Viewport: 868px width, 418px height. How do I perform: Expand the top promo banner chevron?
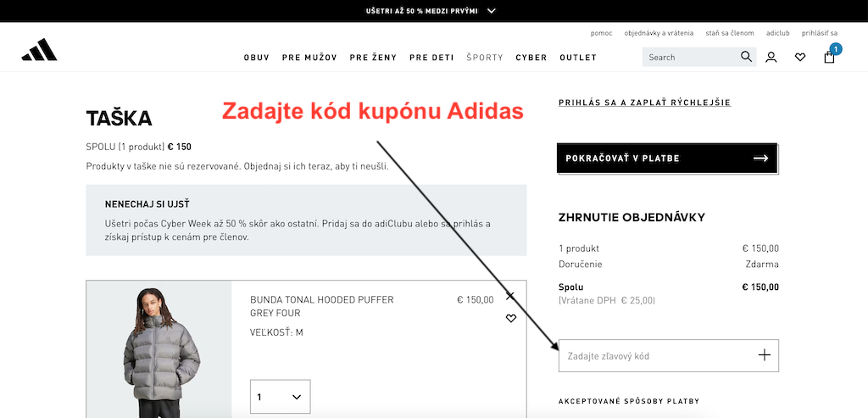pyautogui.click(x=492, y=10)
